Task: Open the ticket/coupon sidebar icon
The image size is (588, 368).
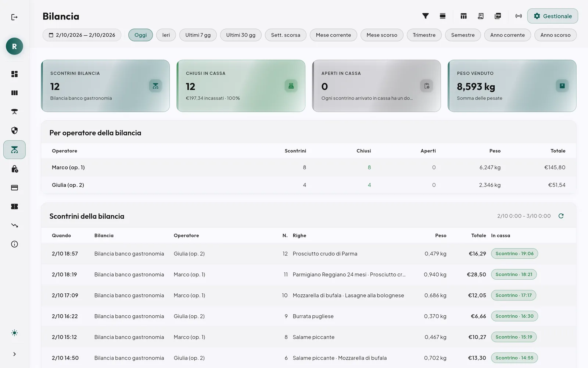Action: 14,206
